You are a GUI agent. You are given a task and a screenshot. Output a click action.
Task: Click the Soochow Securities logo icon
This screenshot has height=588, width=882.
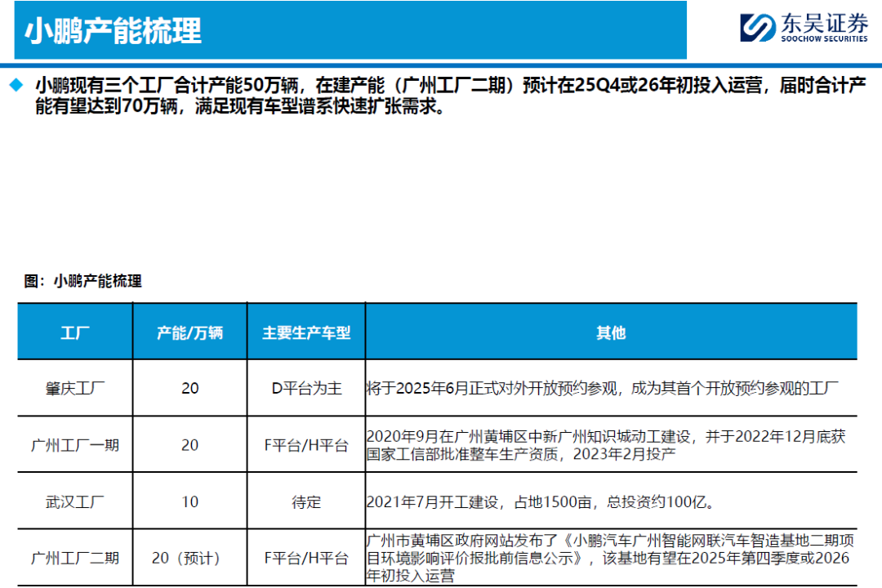758,27
